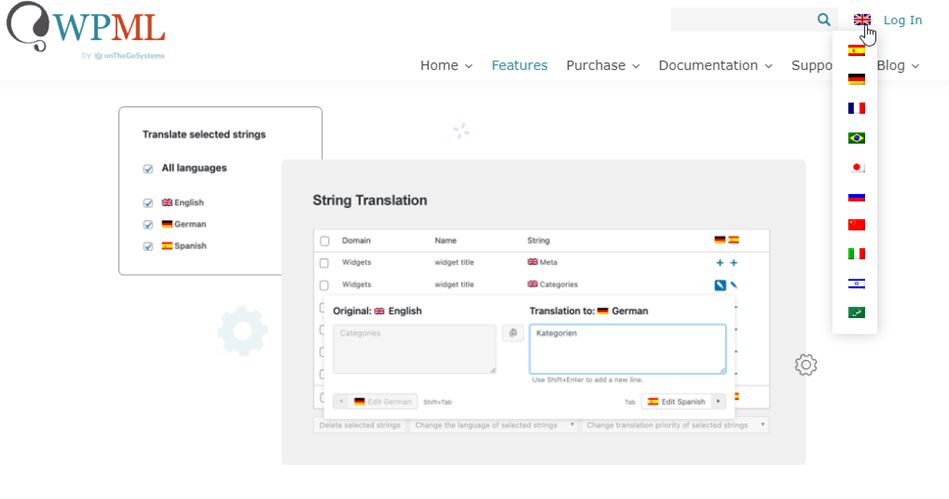The image size is (949, 499).
Task: Pick the Brazilian flag language option
Action: 856,138
